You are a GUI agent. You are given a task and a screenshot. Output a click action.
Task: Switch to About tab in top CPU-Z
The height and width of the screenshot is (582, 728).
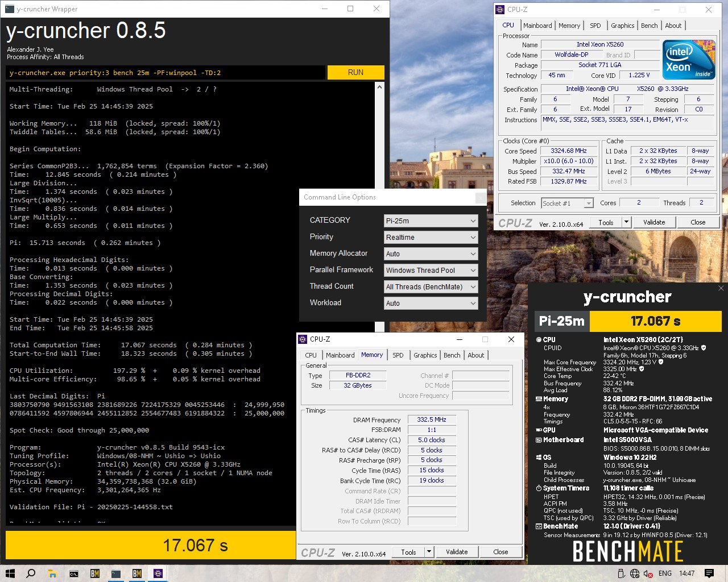tap(673, 26)
